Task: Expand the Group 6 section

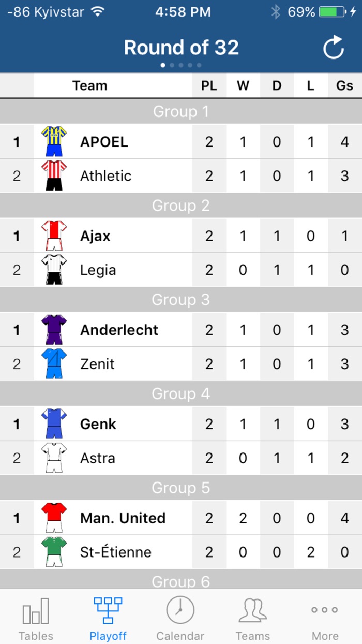Action: (x=181, y=581)
